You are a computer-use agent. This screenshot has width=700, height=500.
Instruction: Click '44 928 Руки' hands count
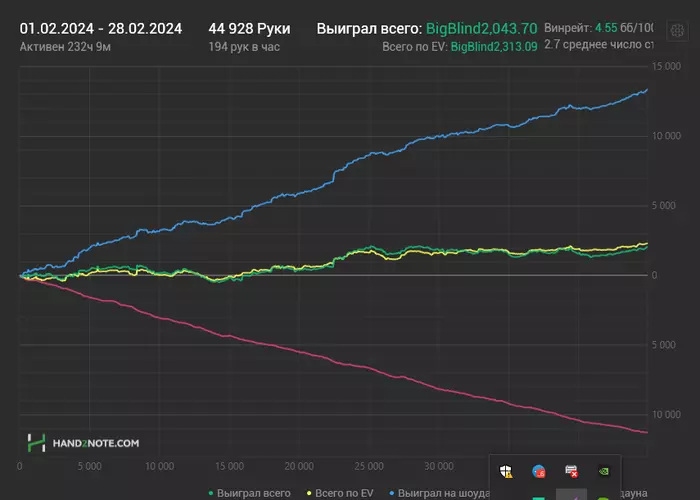[x=250, y=29]
